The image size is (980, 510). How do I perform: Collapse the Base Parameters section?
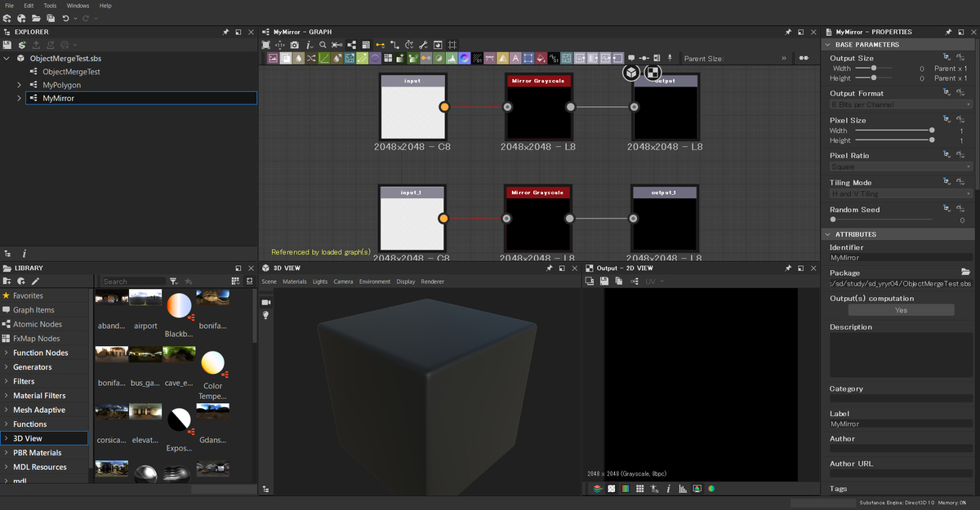point(827,45)
